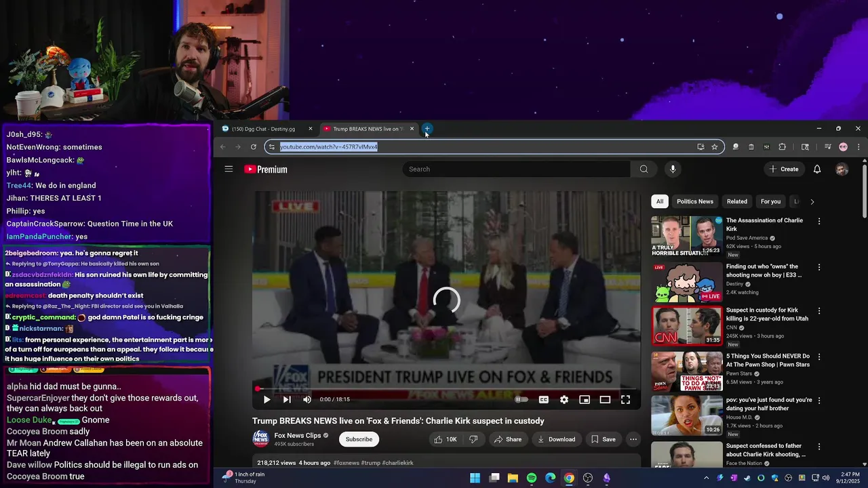Subscribe to Fox News Clips
868x488 pixels.
(359, 439)
